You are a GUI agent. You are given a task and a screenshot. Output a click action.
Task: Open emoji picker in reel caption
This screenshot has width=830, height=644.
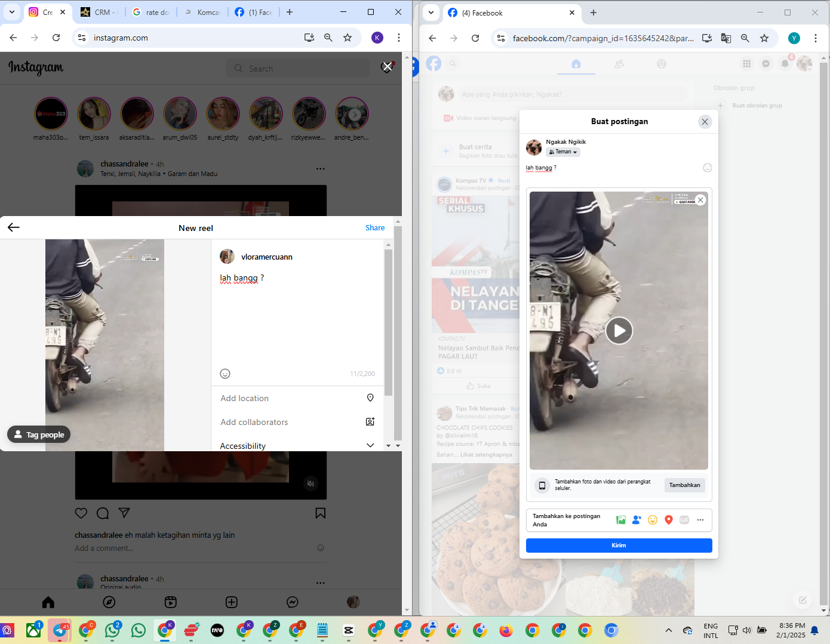(225, 374)
